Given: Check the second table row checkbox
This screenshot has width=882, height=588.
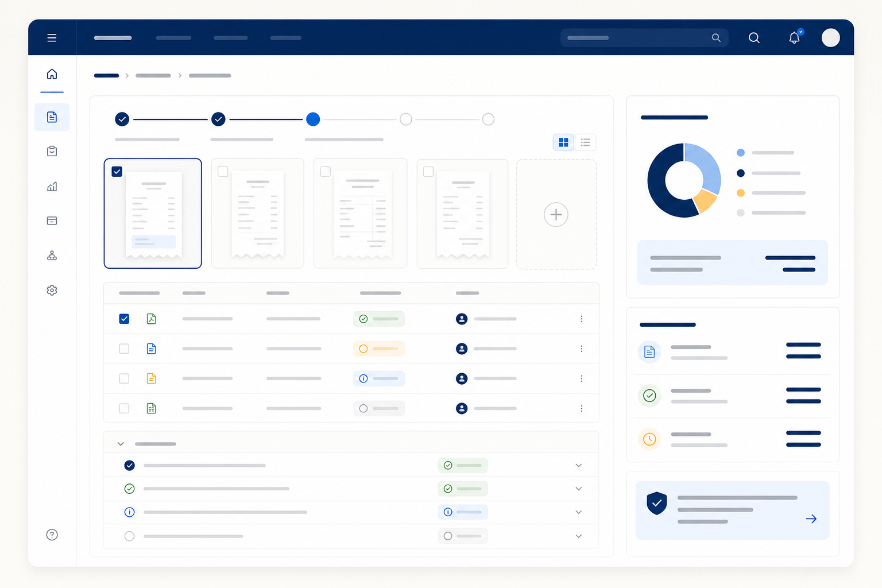Looking at the screenshot, I should click(124, 349).
